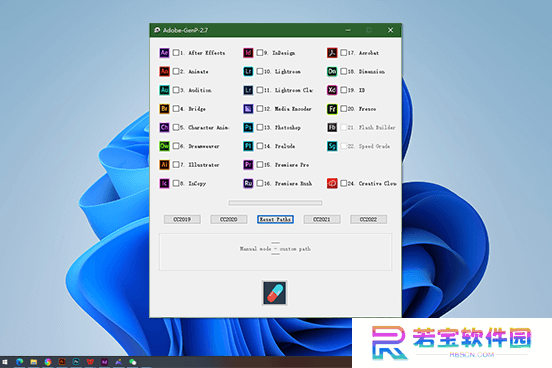552x368 pixels.
Task: Tick the Audition checkbox
Action: [176, 90]
